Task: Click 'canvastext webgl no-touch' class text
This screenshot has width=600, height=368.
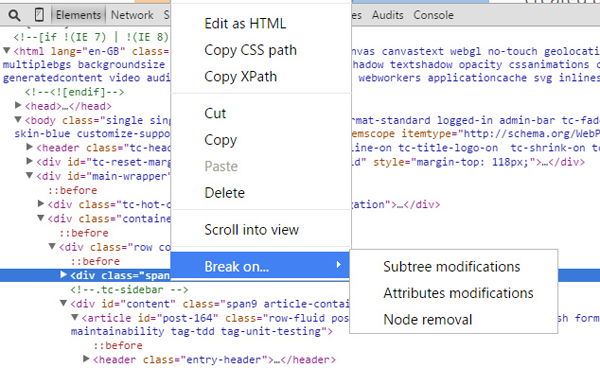Action: (460, 51)
